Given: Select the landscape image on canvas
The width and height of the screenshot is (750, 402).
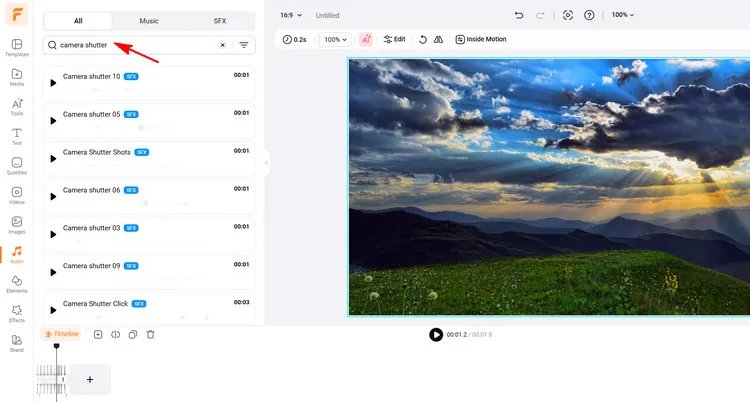Looking at the screenshot, I should [549, 187].
